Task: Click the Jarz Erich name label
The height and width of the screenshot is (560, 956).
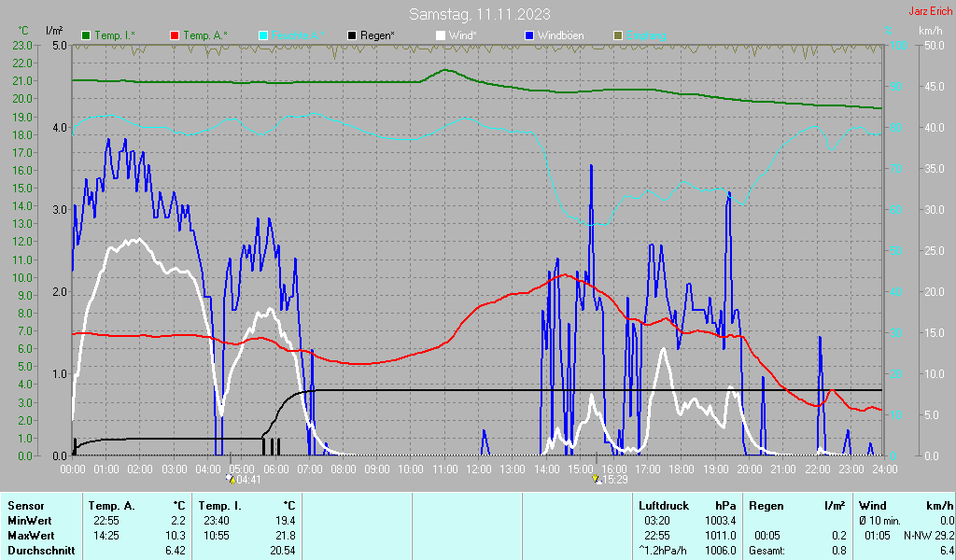Action: click(931, 11)
